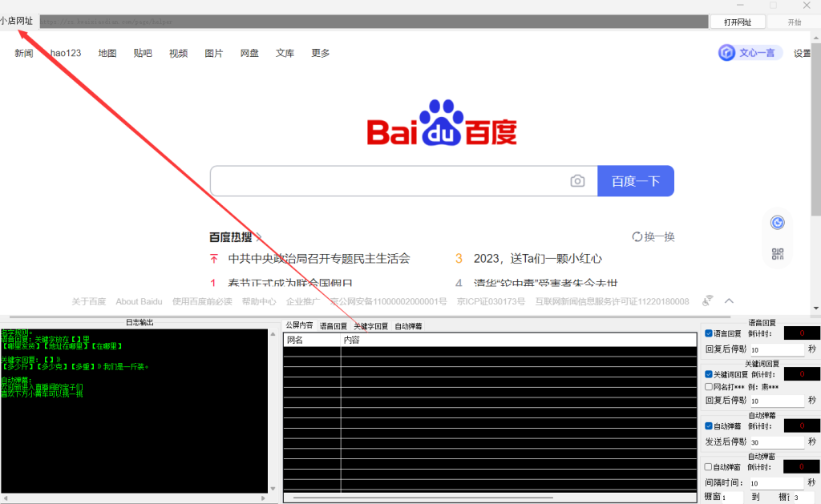Click the Baidu search input field
821x504 pixels.
pos(385,181)
